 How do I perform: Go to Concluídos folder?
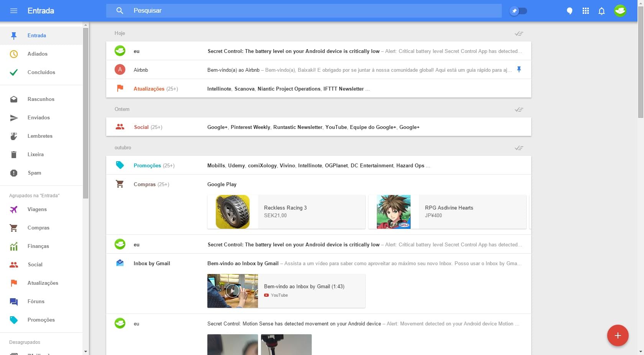41,73
